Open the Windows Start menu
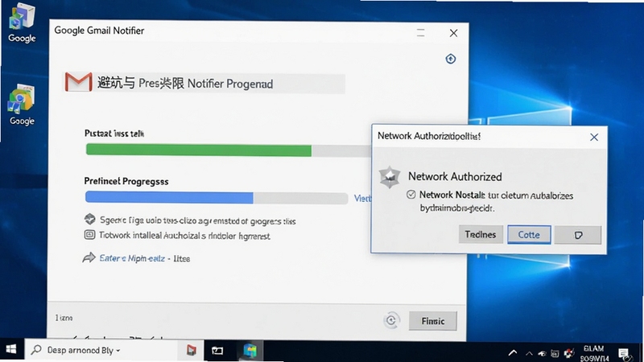 coord(11,350)
